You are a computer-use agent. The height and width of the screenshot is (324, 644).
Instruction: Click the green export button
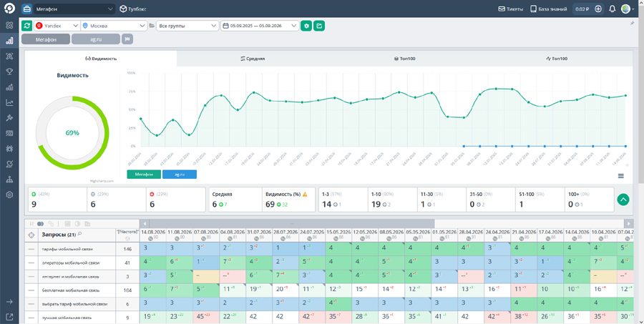pos(319,26)
